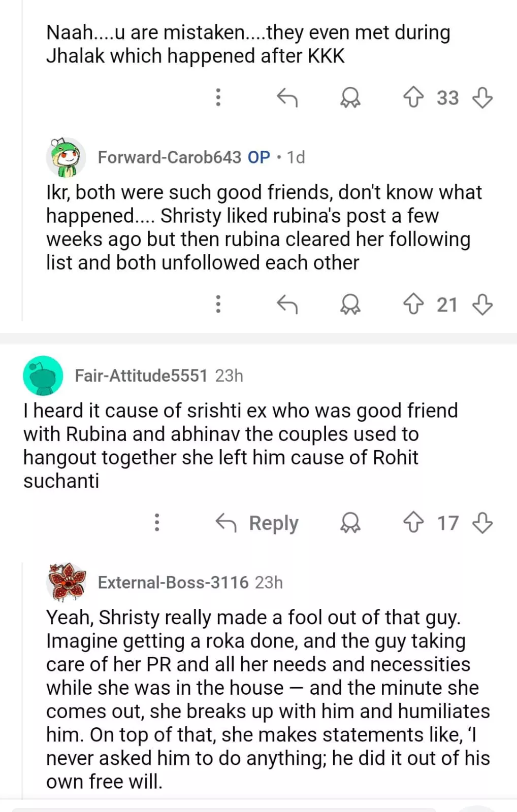Open more options on the 33-point comment
Screen dimensions: 517x812
(x=218, y=97)
